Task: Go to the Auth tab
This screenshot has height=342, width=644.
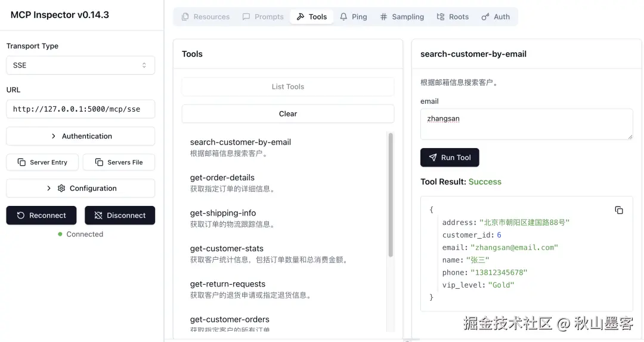Action: 496,17
